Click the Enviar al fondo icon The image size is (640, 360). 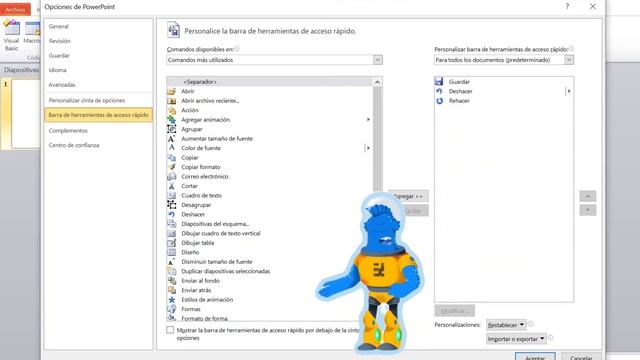(171, 280)
